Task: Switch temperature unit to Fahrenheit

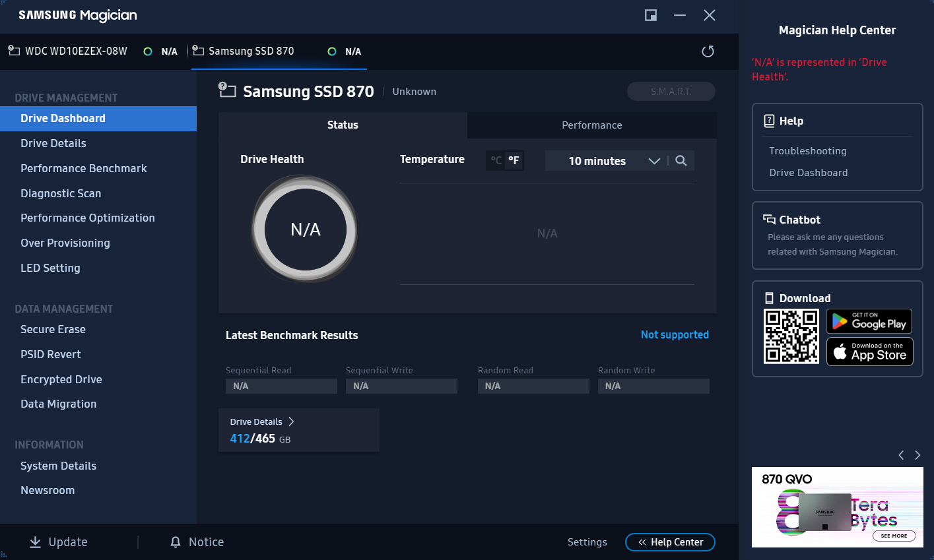Action: click(514, 160)
